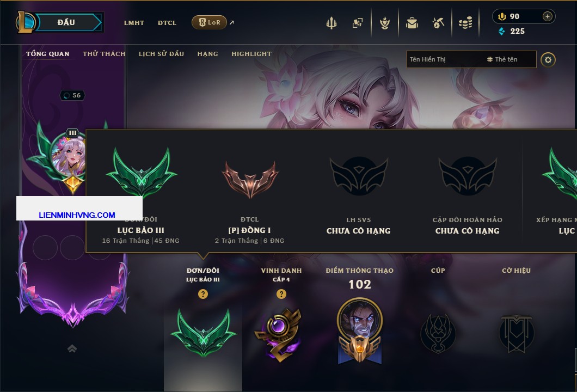Image resolution: width=577 pixels, height=392 pixels.
Task: Open the hammer crafting icon
Action: [438, 23]
